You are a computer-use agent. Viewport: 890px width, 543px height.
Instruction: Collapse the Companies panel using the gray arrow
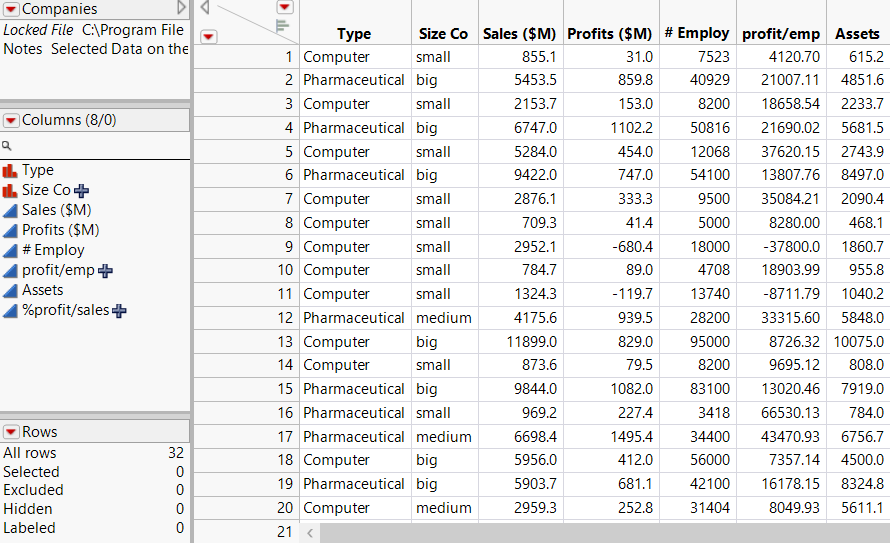click(x=181, y=9)
